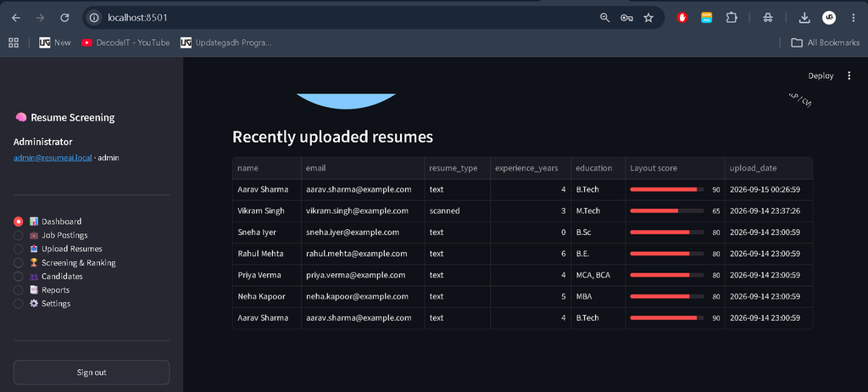
Task: Click the Recently uploaded resumes heading
Action: pyautogui.click(x=332, y=137)
